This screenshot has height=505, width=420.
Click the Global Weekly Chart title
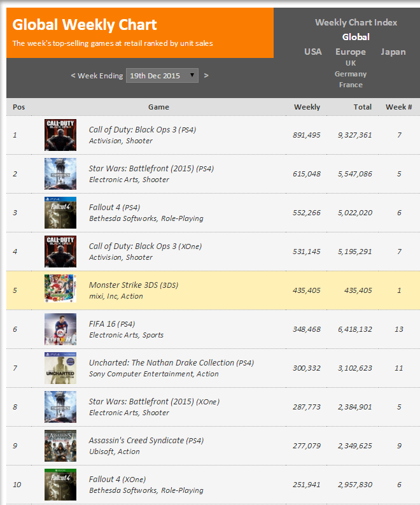tap(85, 25)
